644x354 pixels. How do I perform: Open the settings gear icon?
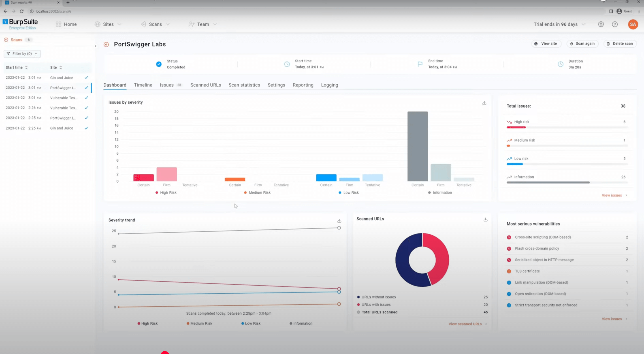[601, 24]
